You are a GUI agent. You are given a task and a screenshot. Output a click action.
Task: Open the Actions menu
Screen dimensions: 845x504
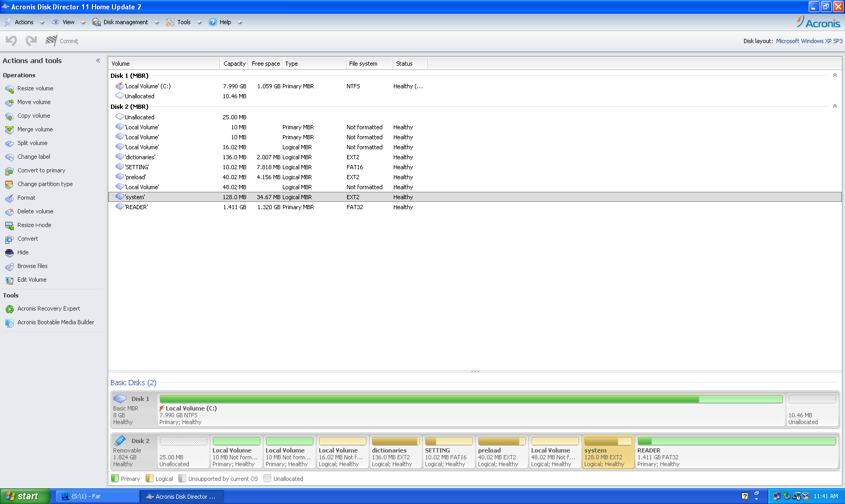click(24, 22)
